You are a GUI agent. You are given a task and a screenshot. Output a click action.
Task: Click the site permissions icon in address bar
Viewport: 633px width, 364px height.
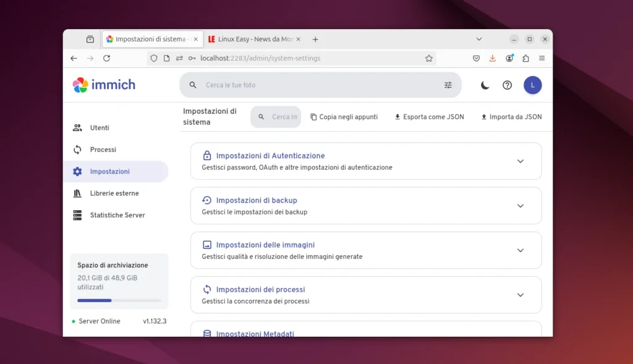click(x=179, y=58)
